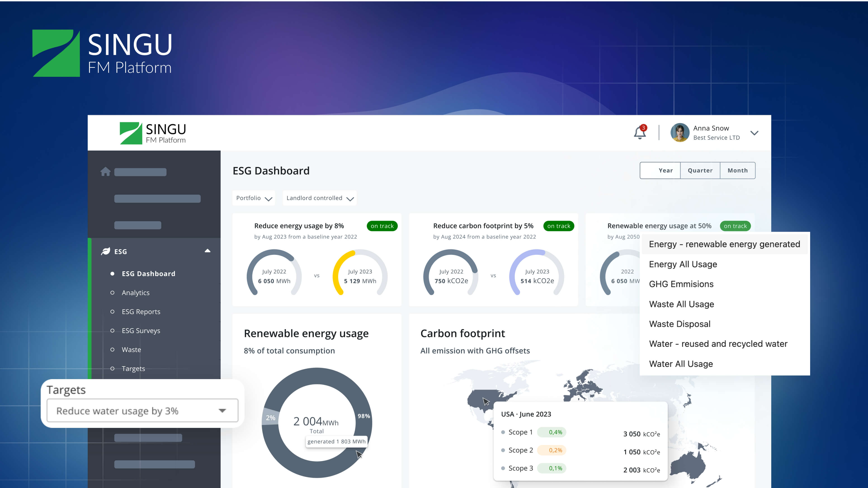868x488 pixels.
Task: Select 'GHG Emmisions' from the metrics list
Action: (681, 284)
